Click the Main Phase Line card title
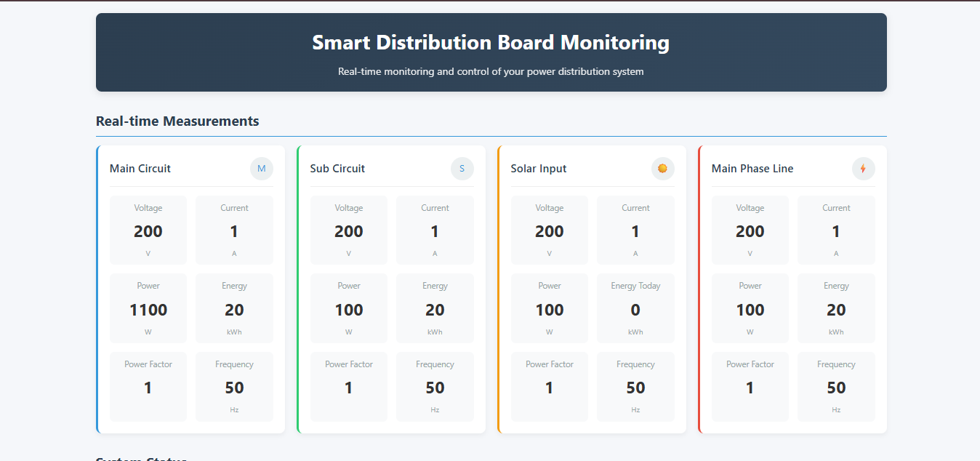 coord(752,169)
